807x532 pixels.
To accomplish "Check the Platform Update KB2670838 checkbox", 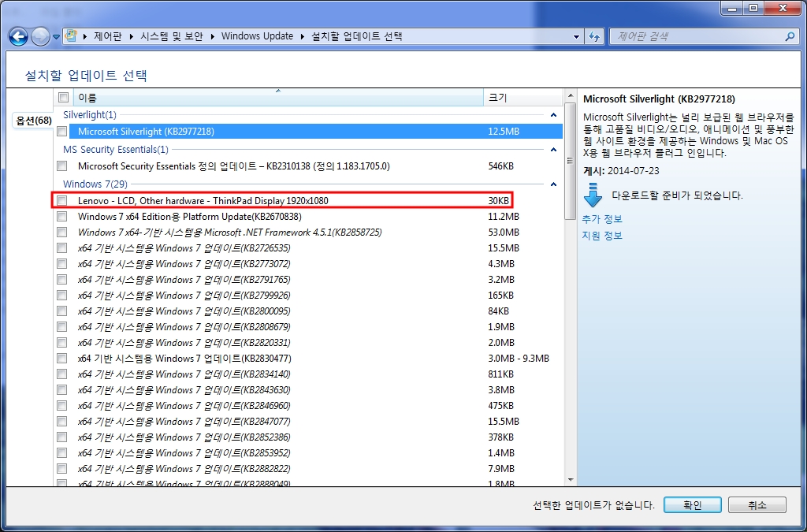I will pos(62,217).
